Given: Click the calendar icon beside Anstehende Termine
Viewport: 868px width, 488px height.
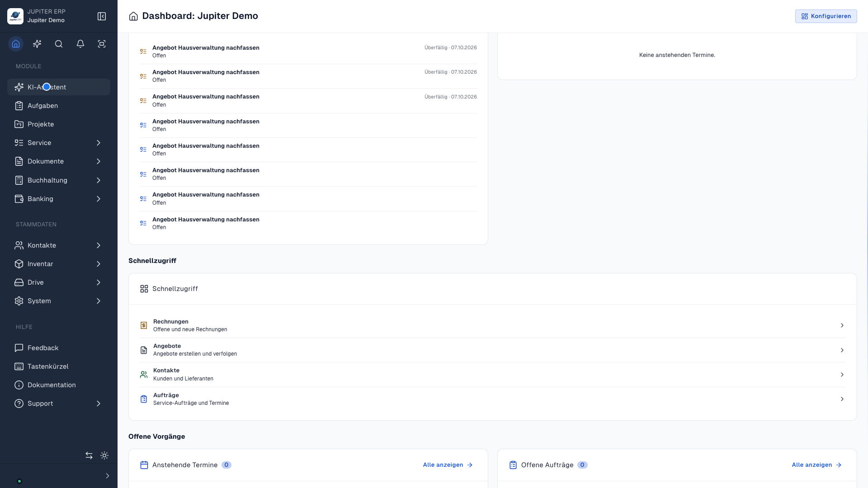Looking at the screenshot, I should [x=144, y=465].
